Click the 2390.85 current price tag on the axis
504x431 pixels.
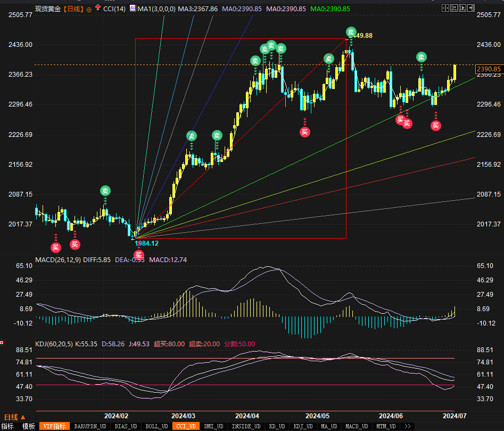(x=489, y=69)
